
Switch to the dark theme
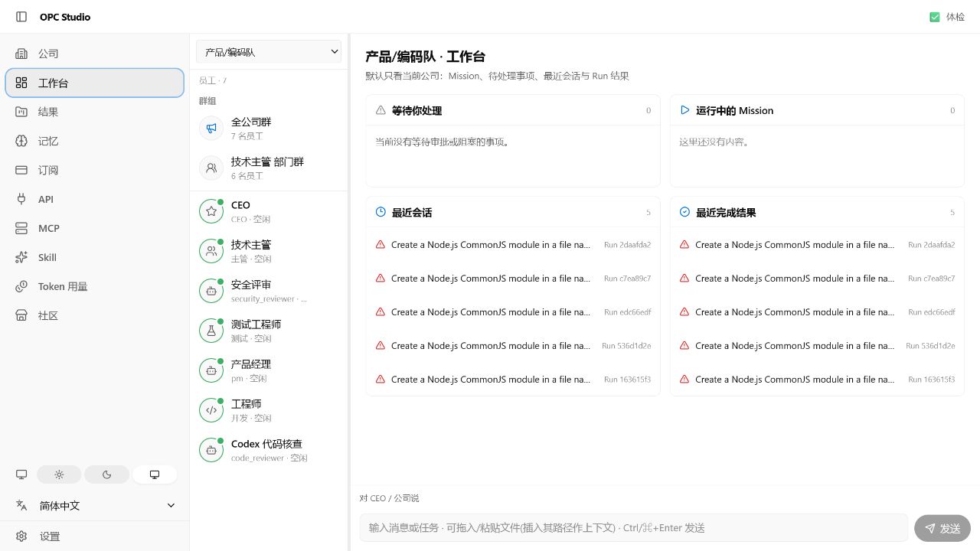(x=107, y=474)
